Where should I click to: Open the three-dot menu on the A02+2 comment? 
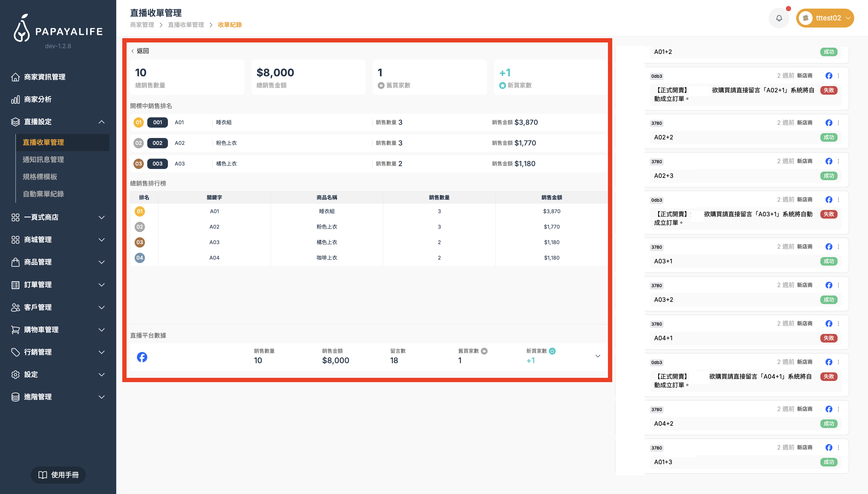(x=838, y=123)
